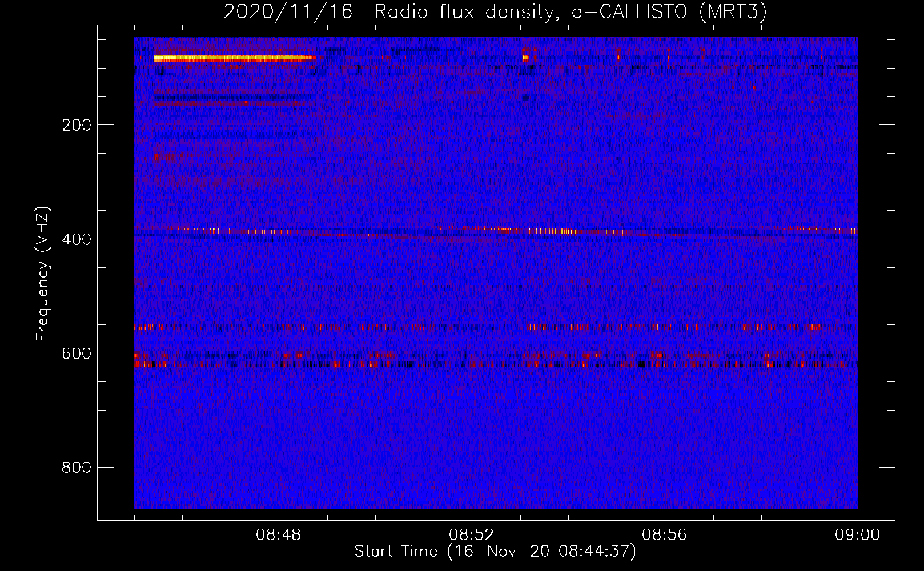Click the plot title "2020/11/16 Radio flux density, e-CALLISTO (MRT3)"
Image resolution: width=924 pixels, height=571 pixels.
pos(495,12)
